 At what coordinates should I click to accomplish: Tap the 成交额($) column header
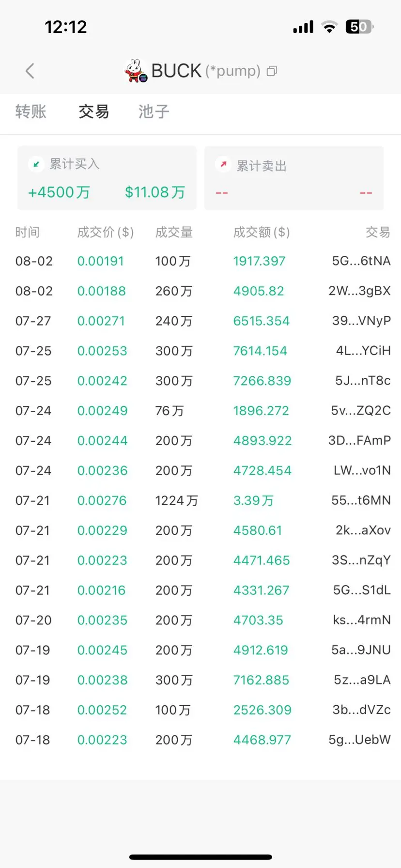tap(262, 232)
